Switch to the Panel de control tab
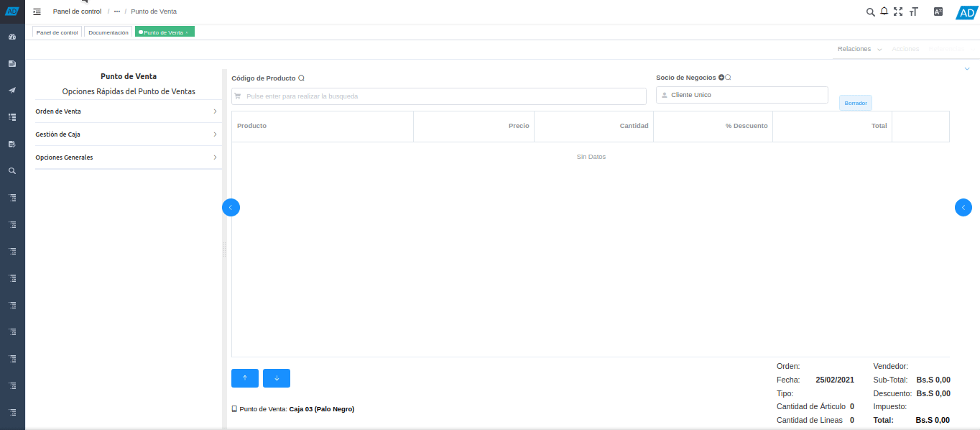 coord(56,32)
